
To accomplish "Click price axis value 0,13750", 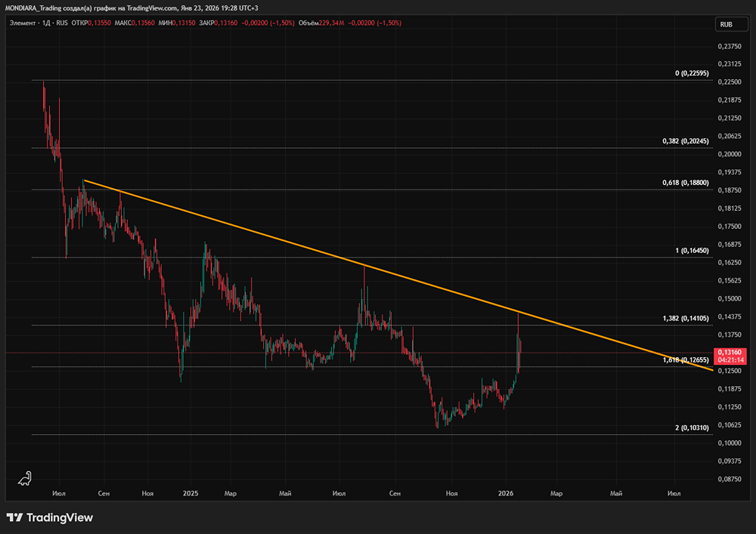I will pos(730,335).
